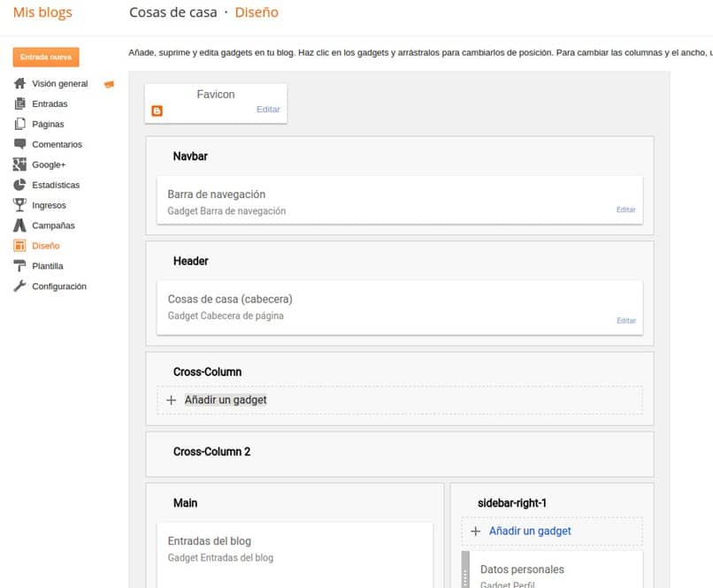Edit the Barra de navegación gadget
Screen dimensions: 713x588
pyautogui.click(x=626, y=210)
